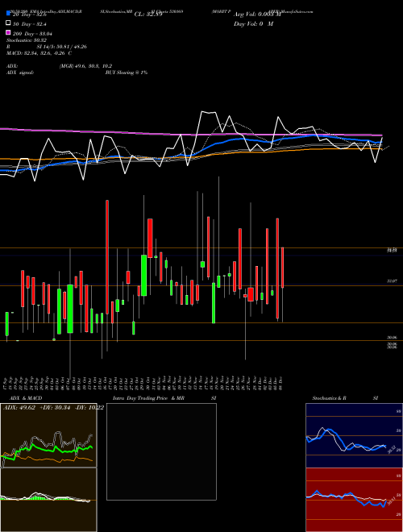The height and width of the screenshot is (532, 403).
Task: Click the 'BUY Slowing @ 1%' signal text
Action: [127, 73]
